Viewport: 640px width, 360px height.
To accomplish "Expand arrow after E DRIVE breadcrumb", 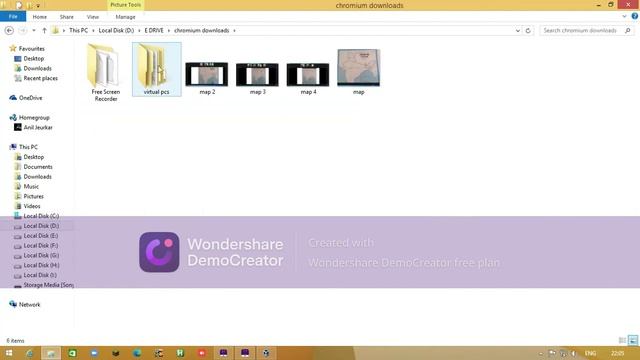I will tap(169, 31).
